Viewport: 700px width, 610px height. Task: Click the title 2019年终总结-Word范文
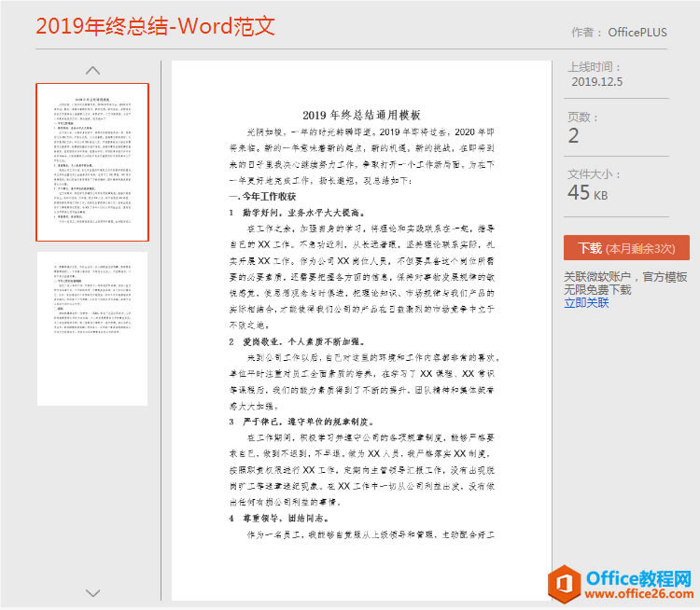coord(155,26)
